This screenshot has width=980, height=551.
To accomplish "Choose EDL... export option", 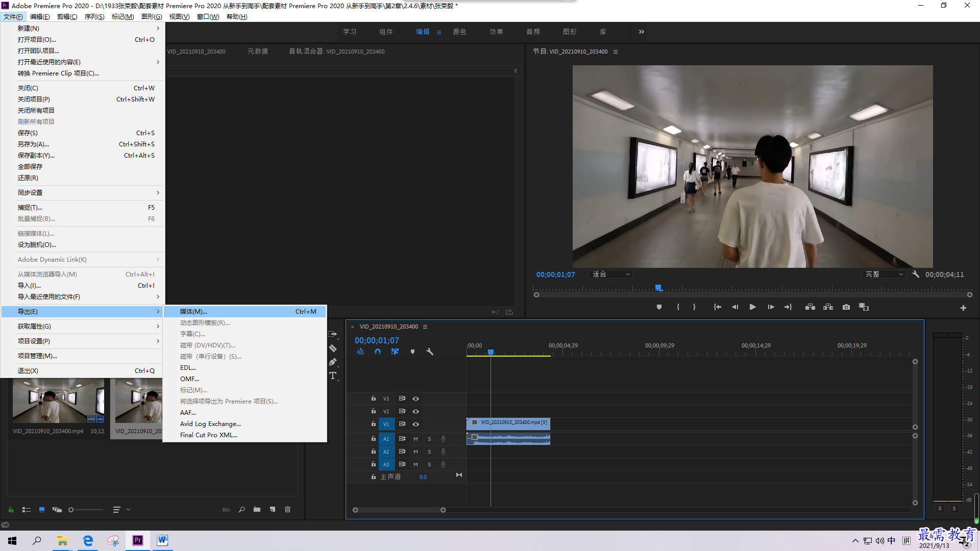I will [245, 367].
